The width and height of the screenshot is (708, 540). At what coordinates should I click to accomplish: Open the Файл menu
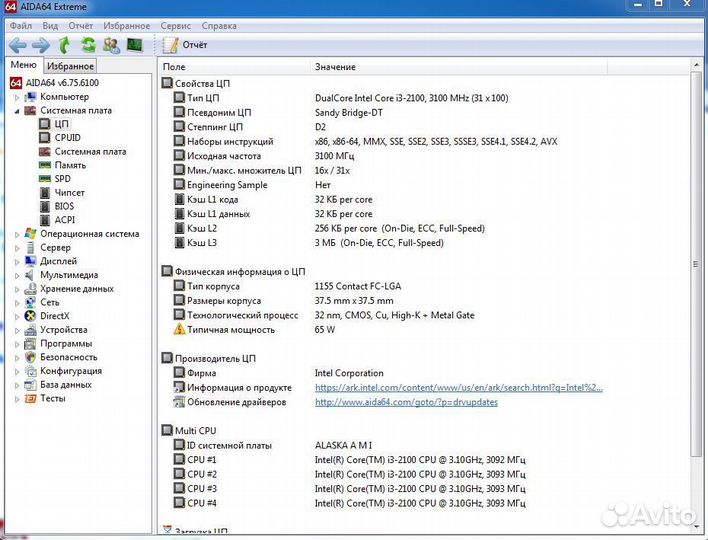(21, 26)
